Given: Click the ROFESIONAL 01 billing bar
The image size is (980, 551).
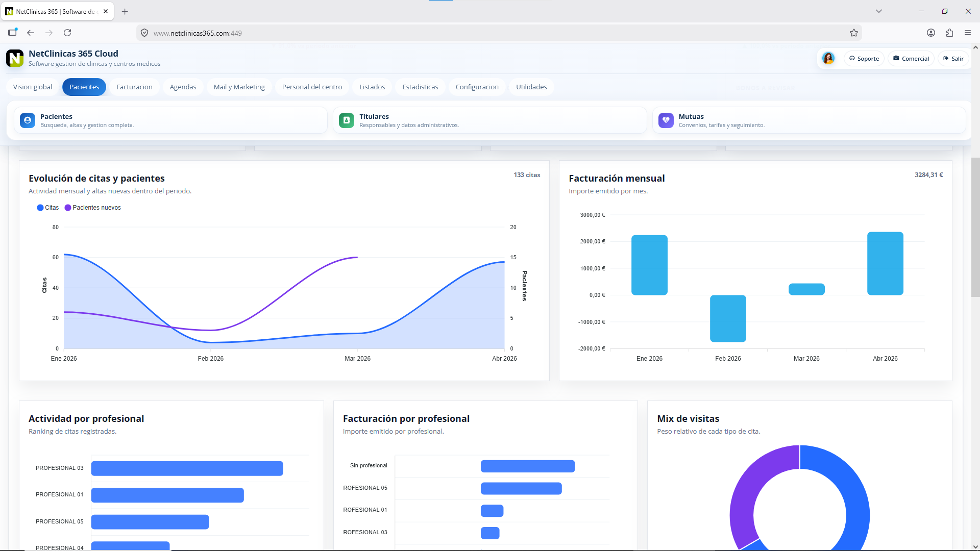Looking at the screenshot, I should pyautogui.click(x=492, y=511).
